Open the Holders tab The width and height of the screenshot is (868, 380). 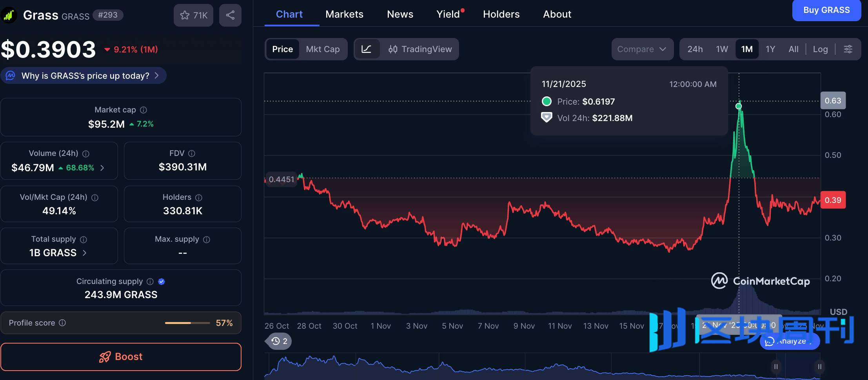501,14
